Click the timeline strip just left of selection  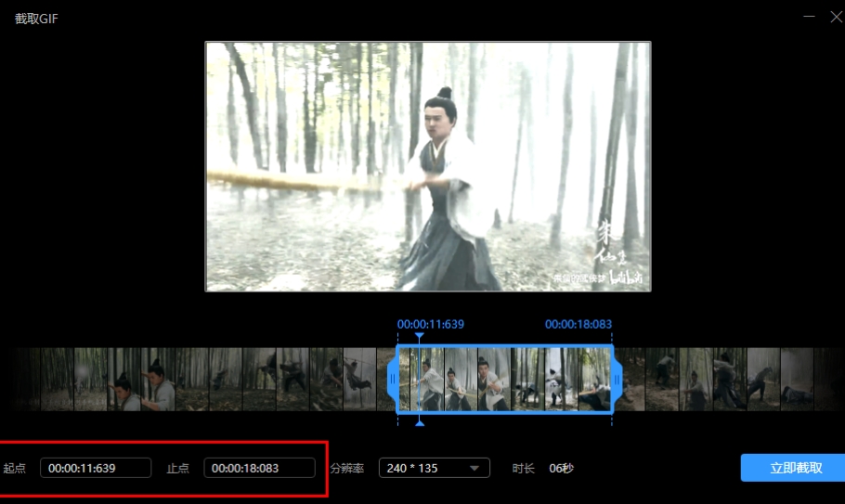pyautogui.click(x=367, y=379)
